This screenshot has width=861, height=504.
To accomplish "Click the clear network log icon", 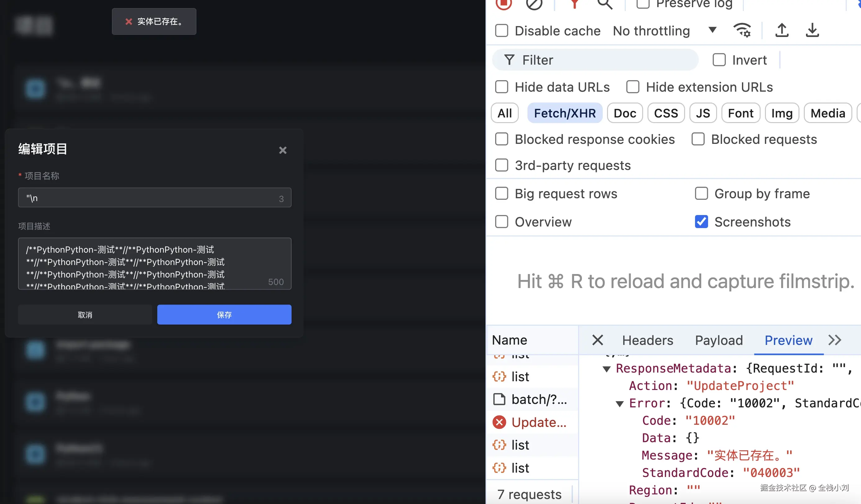I will [534, 4].
